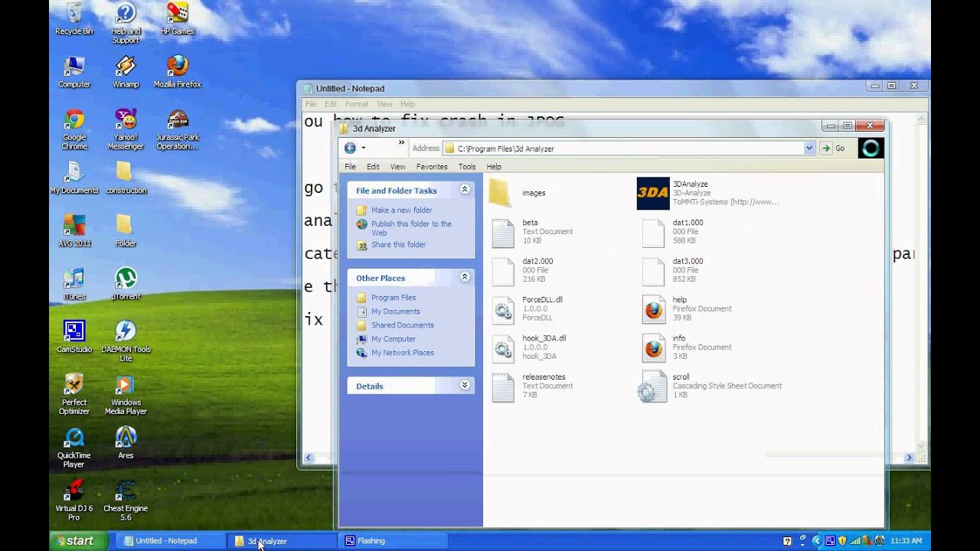
Task: Click Notepad horizontal scrollbar right arrow
Action: tap(909, 458)
